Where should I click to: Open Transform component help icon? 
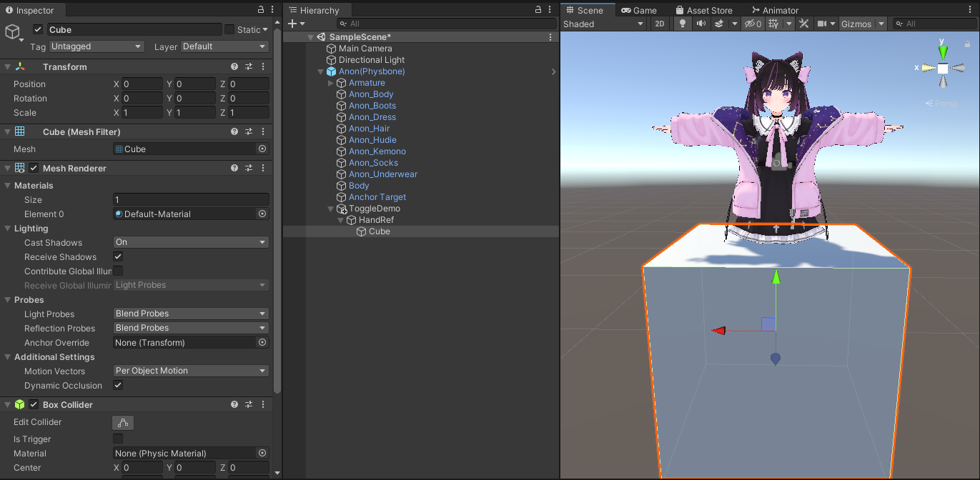point(234,66)
